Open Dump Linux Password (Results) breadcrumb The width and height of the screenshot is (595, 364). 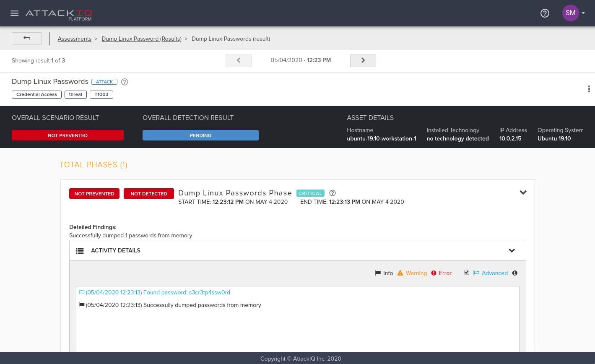click(141, 39)
